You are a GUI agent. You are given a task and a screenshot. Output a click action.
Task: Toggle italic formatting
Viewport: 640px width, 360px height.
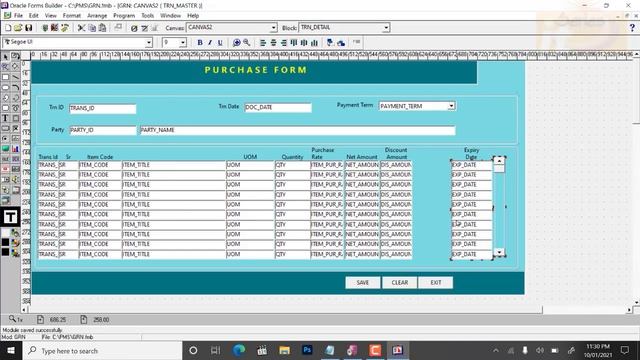210,42
